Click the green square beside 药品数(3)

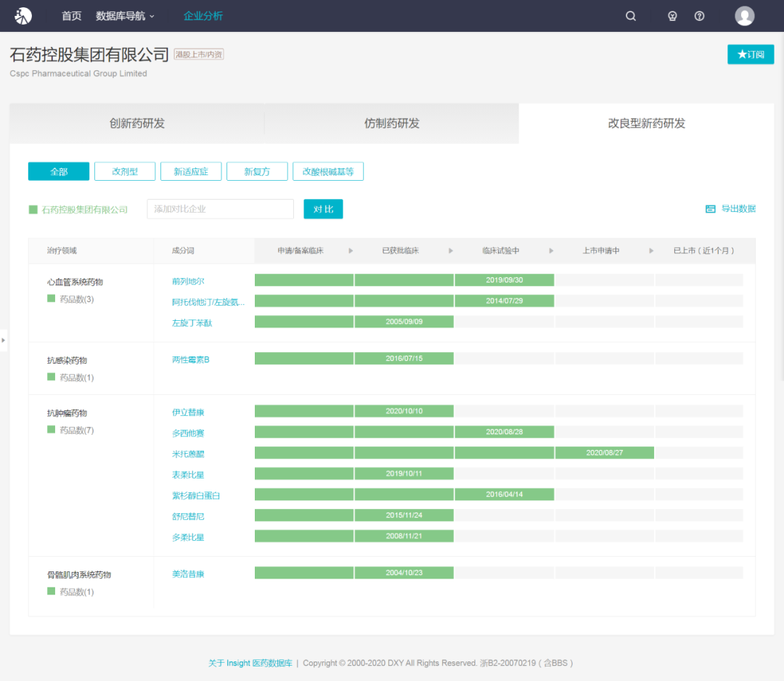pyautogui.click(x=51, y=298)
